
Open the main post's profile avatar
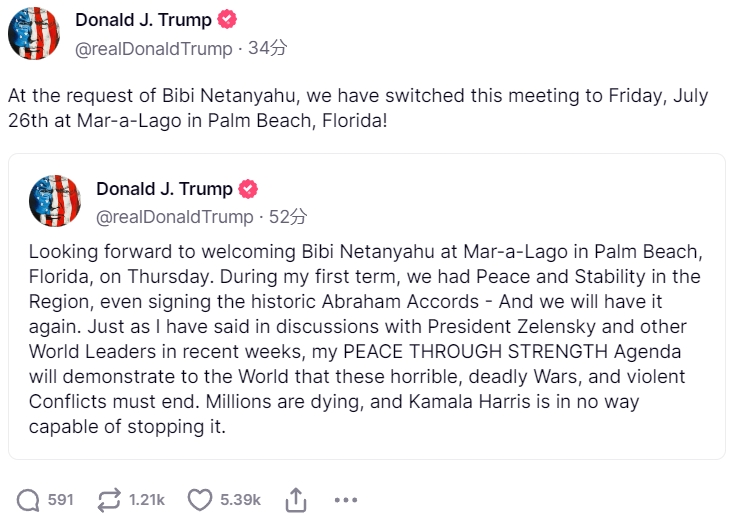(x=35, y=34)
